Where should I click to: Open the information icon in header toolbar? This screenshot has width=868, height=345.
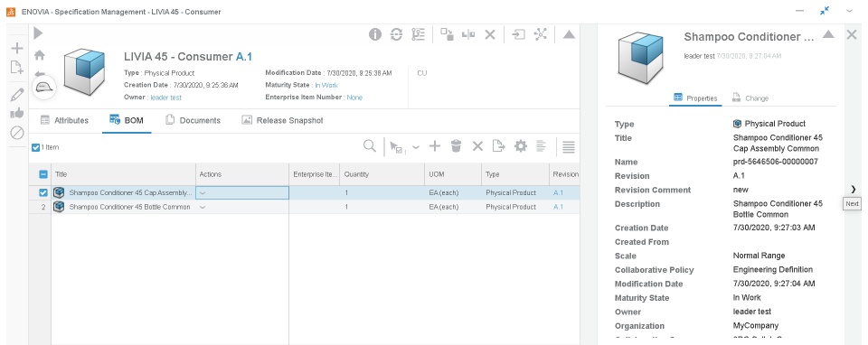coord(375,35)
